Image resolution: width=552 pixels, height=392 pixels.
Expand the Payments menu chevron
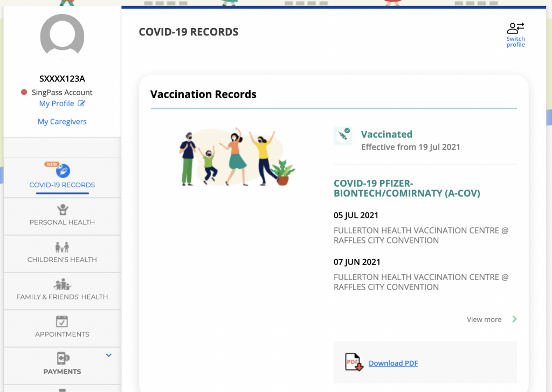(109, 355)
